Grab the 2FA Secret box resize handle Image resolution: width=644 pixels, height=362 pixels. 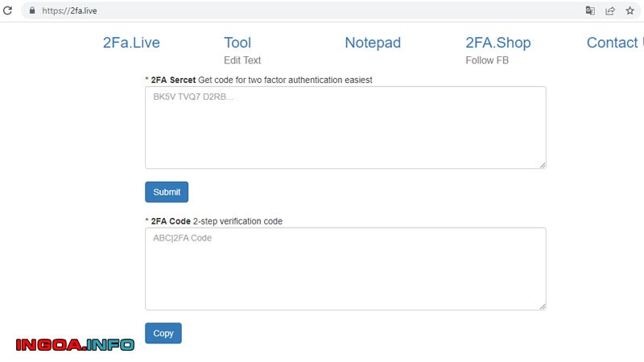(x=543, y=165)
